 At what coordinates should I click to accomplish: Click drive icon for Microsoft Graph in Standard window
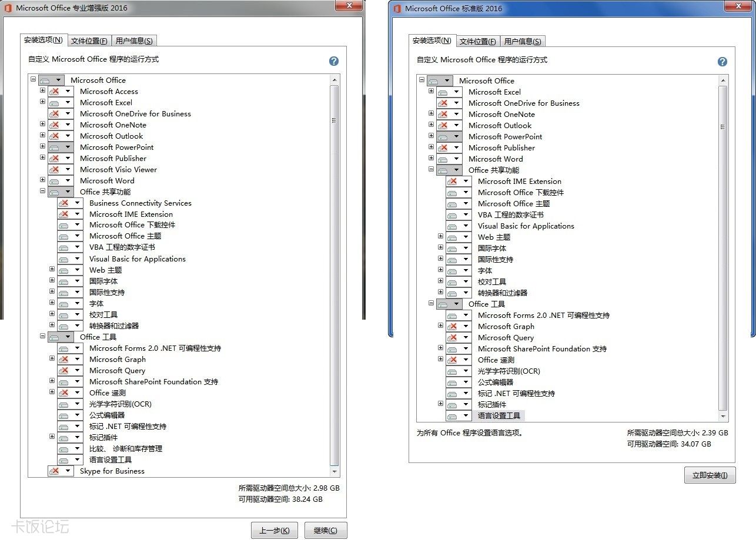click(x=453, y=326)
